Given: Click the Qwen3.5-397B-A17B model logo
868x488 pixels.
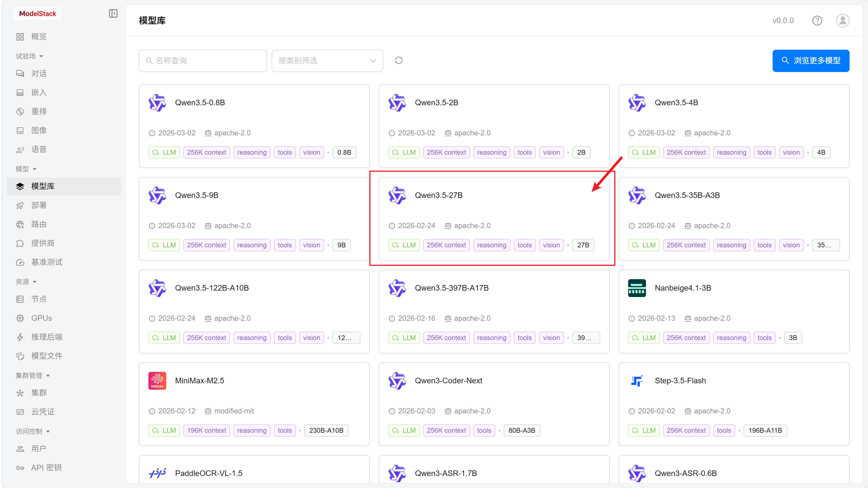Looking at the screenshot, I should coord(397,288).
